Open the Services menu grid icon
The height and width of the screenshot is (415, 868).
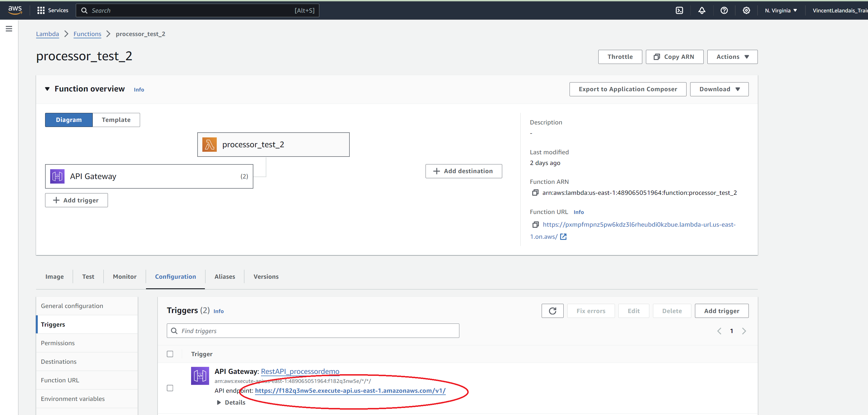click(x=41, y=10)
